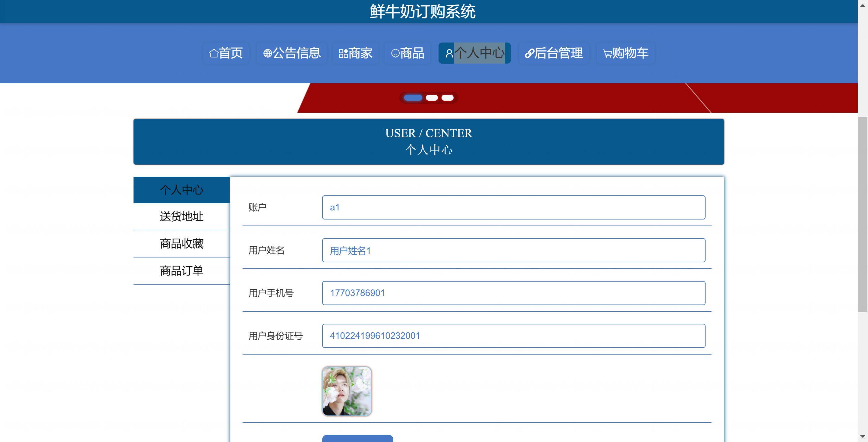Image resolution: width=868 pixels, height=442 pixels.
Task: Click the blue button below the avatar
Action: 357,438
